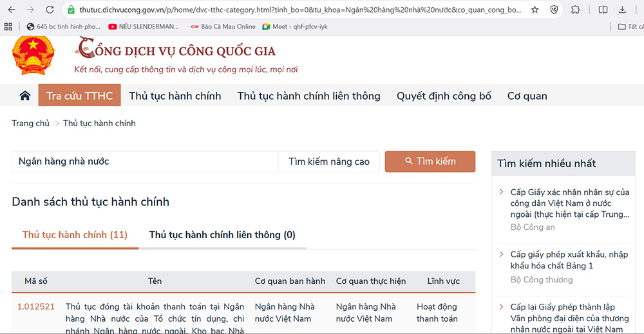
Task: Toggle the browser side panel icon
Action: pos(603,10)
